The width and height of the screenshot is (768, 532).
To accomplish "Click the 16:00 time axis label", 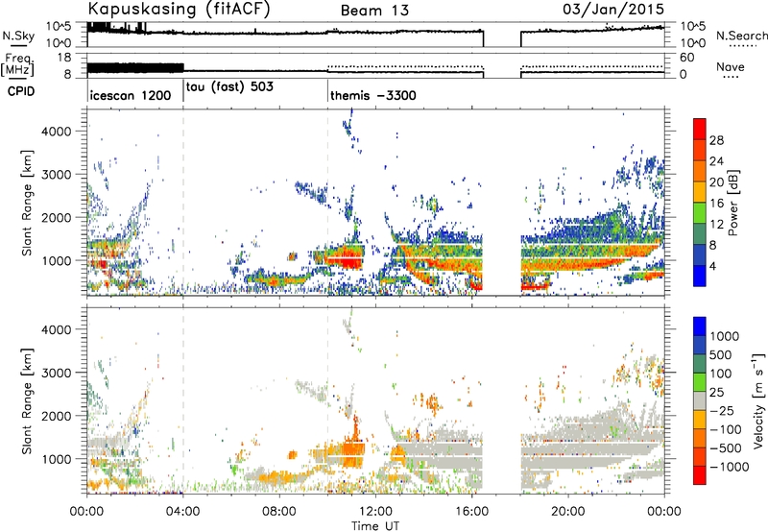I will click(x=471, y=512).
